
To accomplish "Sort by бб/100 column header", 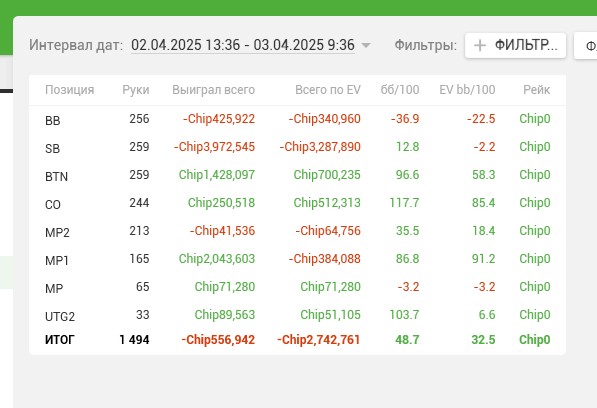I will coord(400,90).
